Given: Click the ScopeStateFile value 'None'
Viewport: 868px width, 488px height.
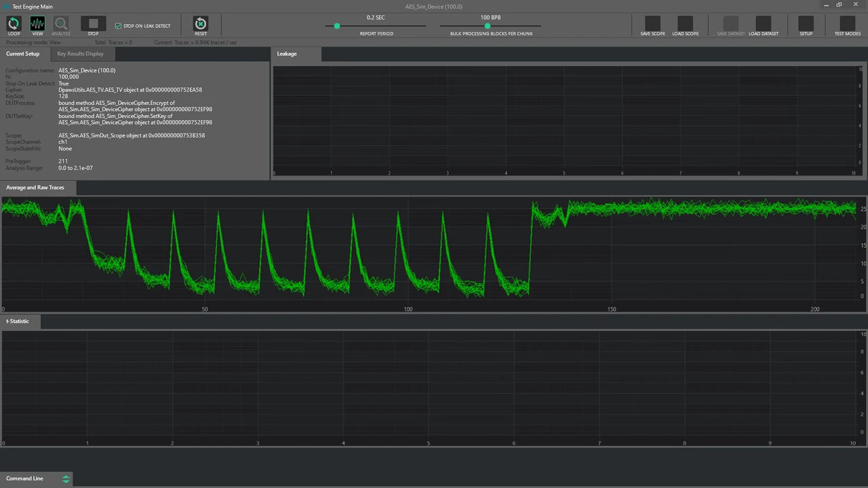Looking at the screenshot, I should [65, 148].
